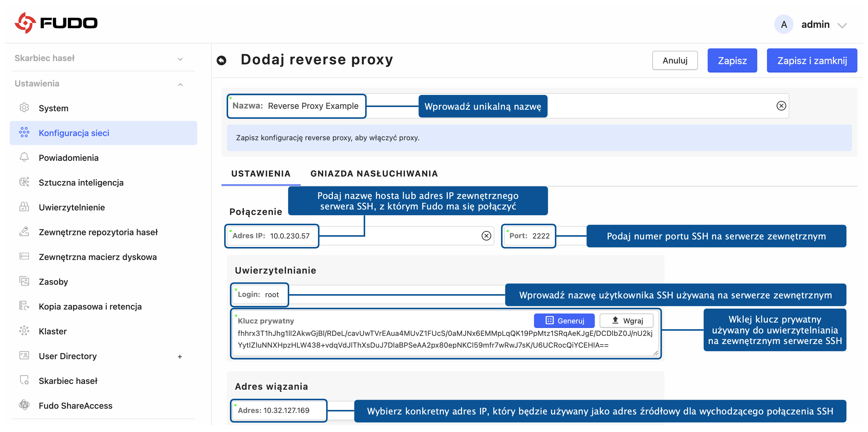
Task: Click the Zewnętrzna macierz dyskowa icon
Action: click(x=24, y=257)
